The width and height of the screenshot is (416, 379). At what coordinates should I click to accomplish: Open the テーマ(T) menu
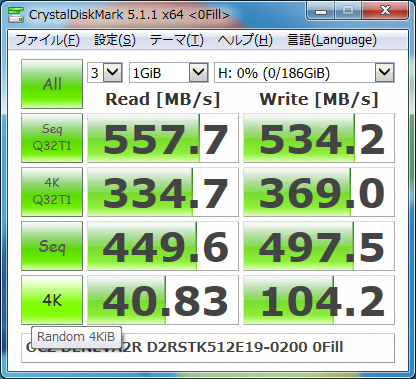[x=177, y=40]
